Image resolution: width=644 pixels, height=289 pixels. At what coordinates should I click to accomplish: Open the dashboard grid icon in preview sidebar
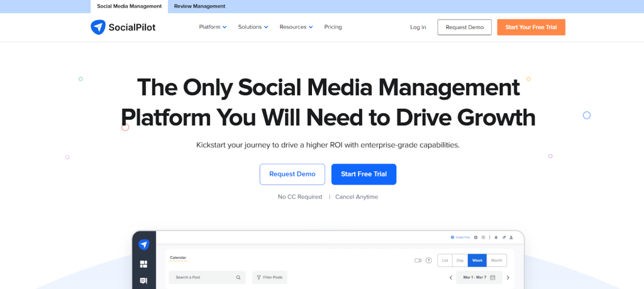(x=143, y=264)
